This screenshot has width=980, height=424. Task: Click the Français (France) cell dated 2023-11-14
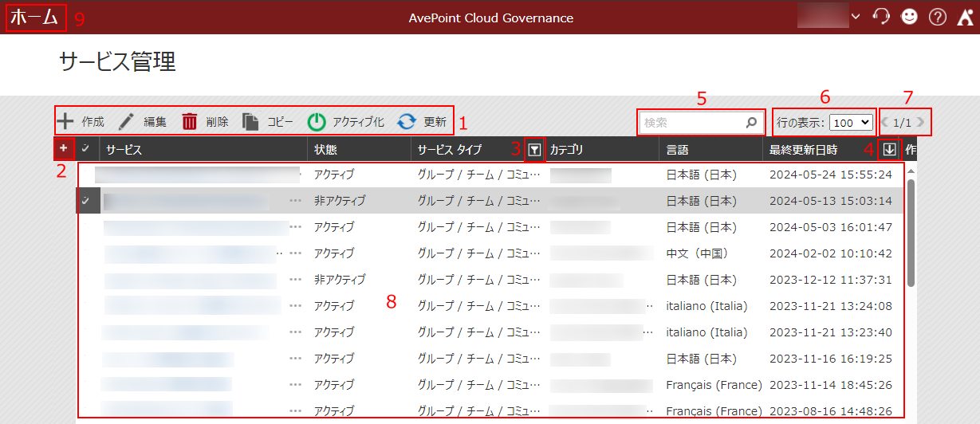(x=714, y=385)
